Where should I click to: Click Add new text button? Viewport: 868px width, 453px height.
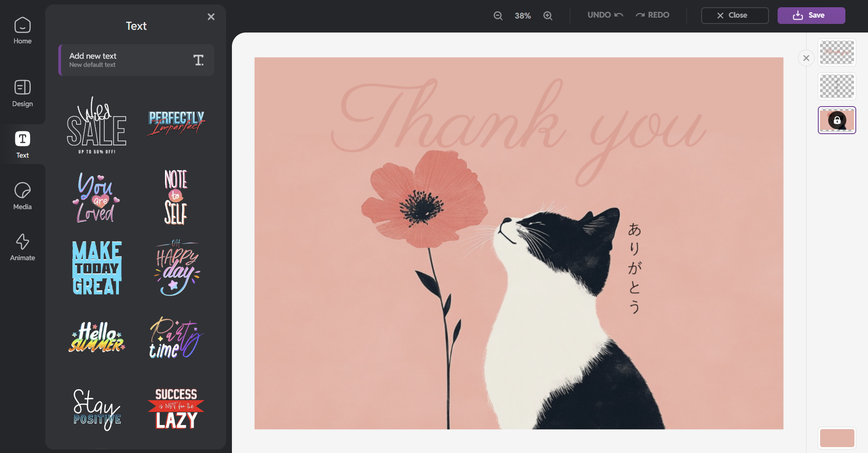136,60
